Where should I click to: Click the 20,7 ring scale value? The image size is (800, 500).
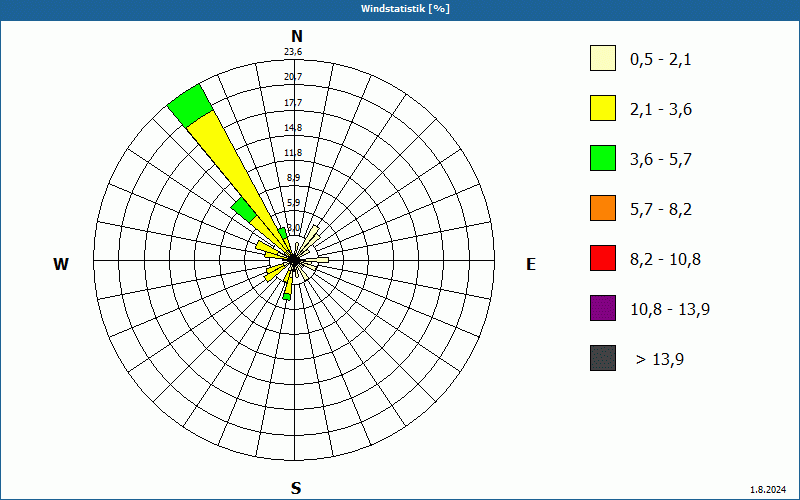click(293, 77)
